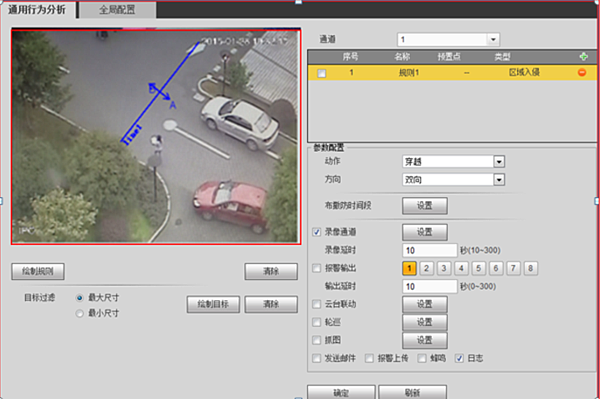Select alarm output channel 7
The height and width of the screenshot is (399, 600).
click(x=514, y=268)
